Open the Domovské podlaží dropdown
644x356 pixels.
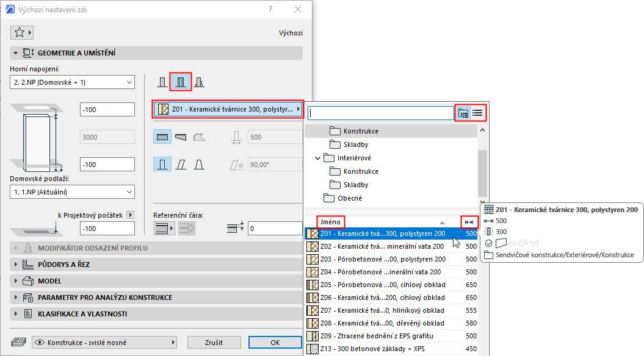point(72,192)
